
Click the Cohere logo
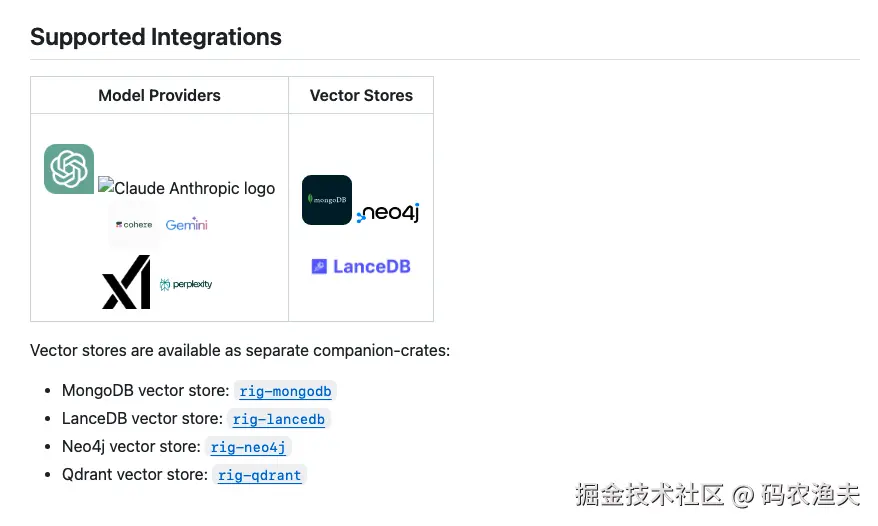134,224
